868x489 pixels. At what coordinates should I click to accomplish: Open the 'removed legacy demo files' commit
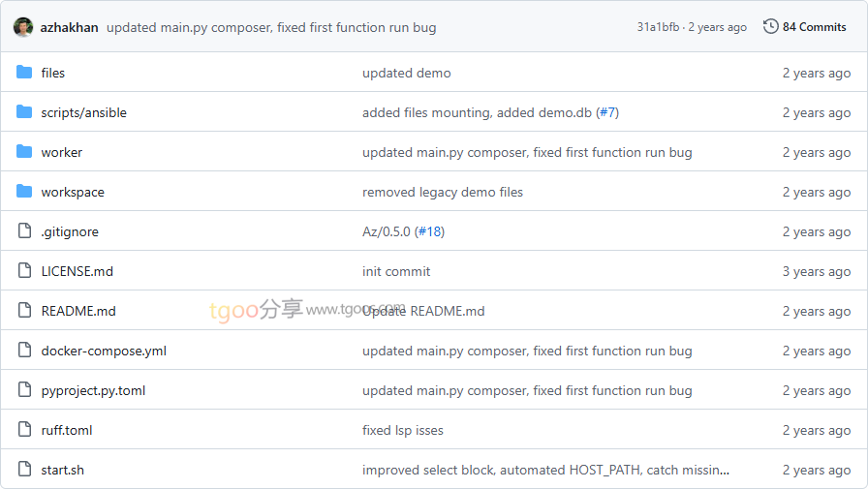point(442,192)
